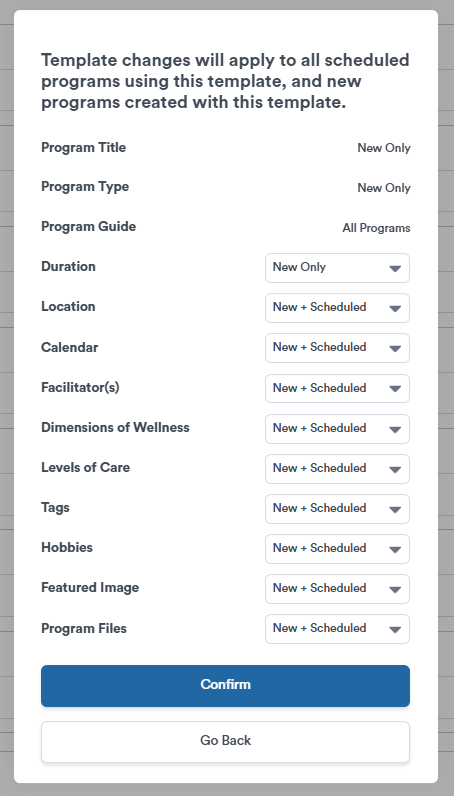The image size is (454, 796).
Task: Click the arrow icon in Calendar field
Action: coord(395,349)
